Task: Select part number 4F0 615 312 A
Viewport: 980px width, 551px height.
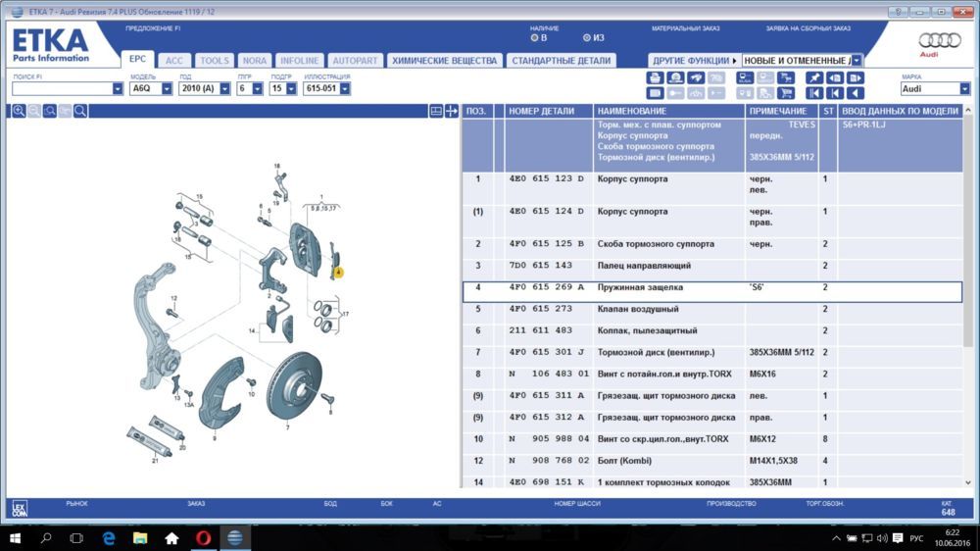Action: click(x=546, y=417)
